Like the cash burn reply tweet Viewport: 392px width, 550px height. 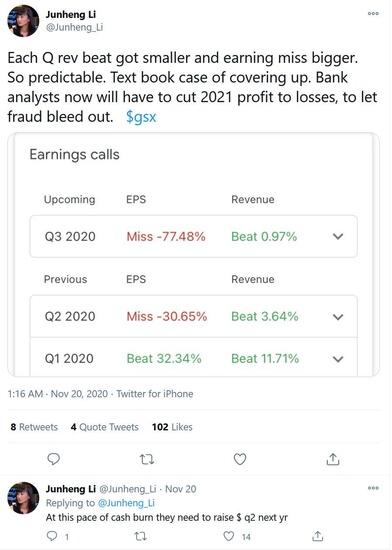pyautogui.click(x=229, y=536)
